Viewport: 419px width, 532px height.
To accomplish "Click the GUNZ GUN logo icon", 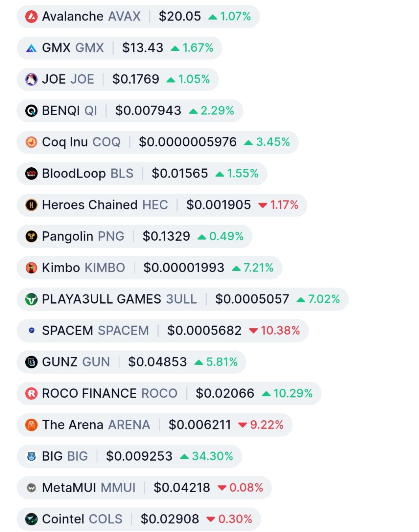I will click(31, 362).
